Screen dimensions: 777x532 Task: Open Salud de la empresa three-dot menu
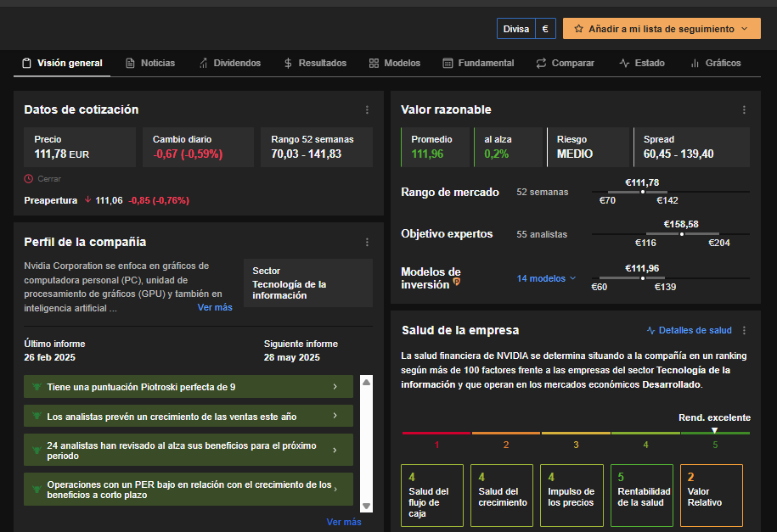[744, 330]
